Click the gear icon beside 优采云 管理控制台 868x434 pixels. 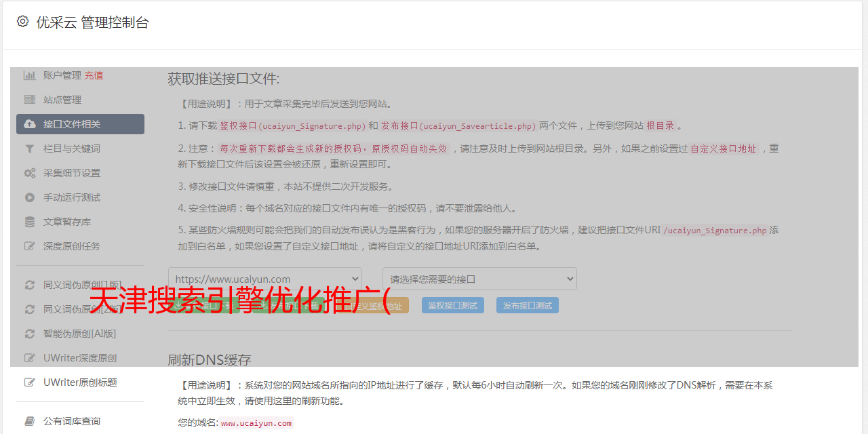[x=22, y=22]
